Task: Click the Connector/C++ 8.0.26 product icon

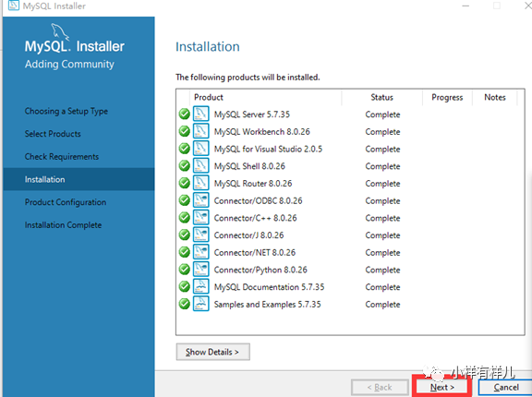Action: [x=200, y=218]
